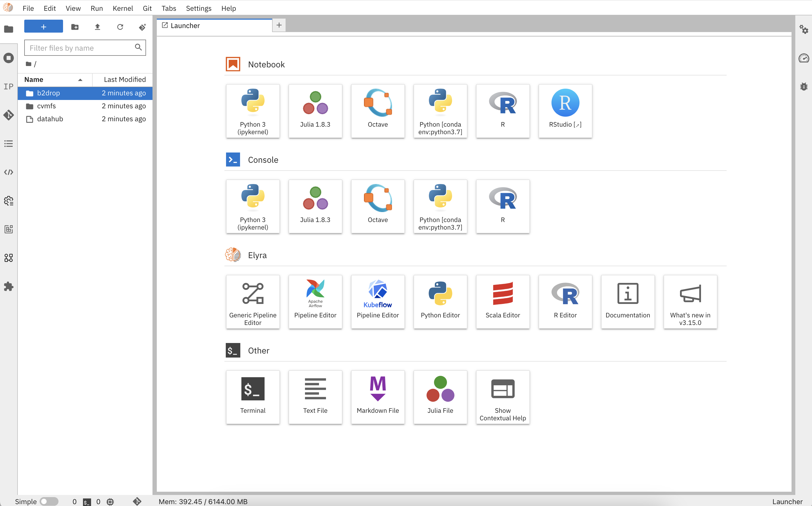Image resolution: width=812 pixels, height=506 pixels.
Task: Open the Table of Contents sidebar
Action: pyautogui.click(x=9, y=144)
